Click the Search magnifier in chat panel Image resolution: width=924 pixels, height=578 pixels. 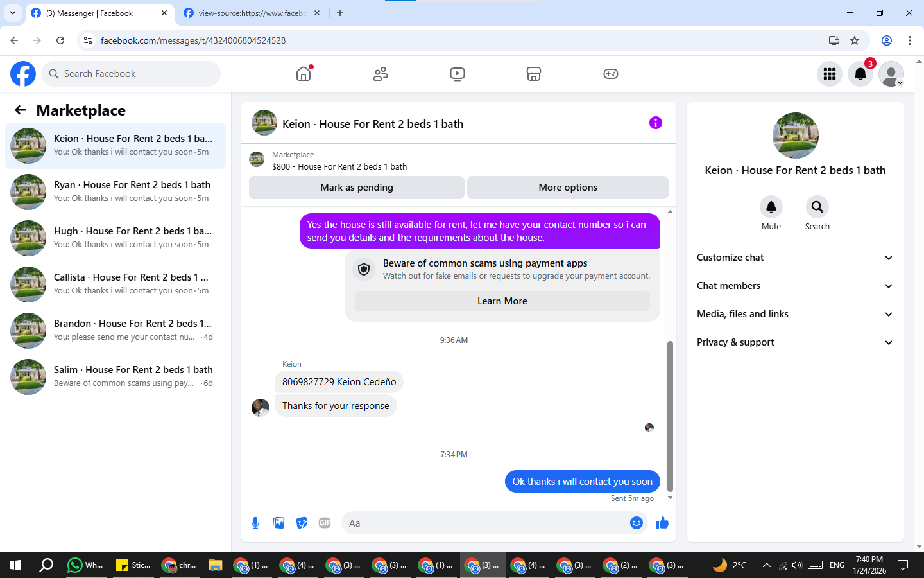click(817, 207)
